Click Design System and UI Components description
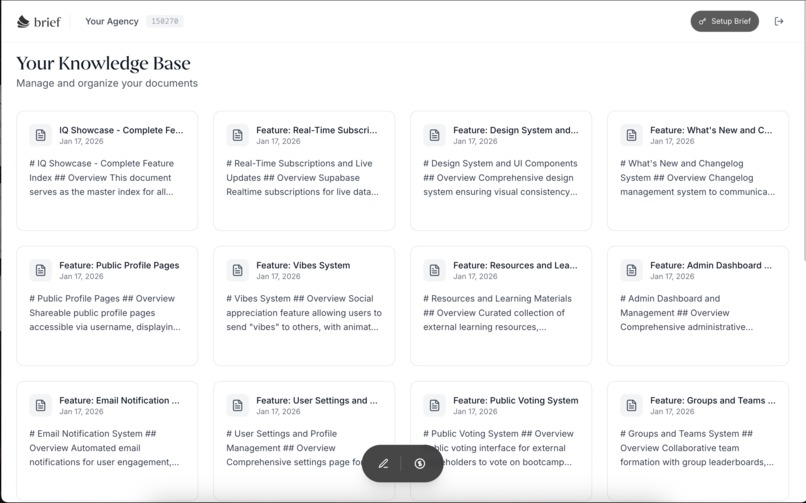This screenshot has width=806, height=503. [500, 177]
